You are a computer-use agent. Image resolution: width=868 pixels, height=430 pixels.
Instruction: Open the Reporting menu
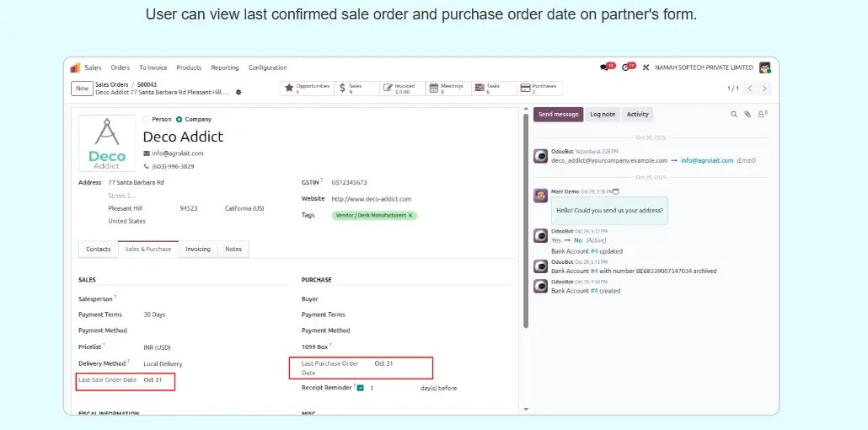[x=224, y=67]
